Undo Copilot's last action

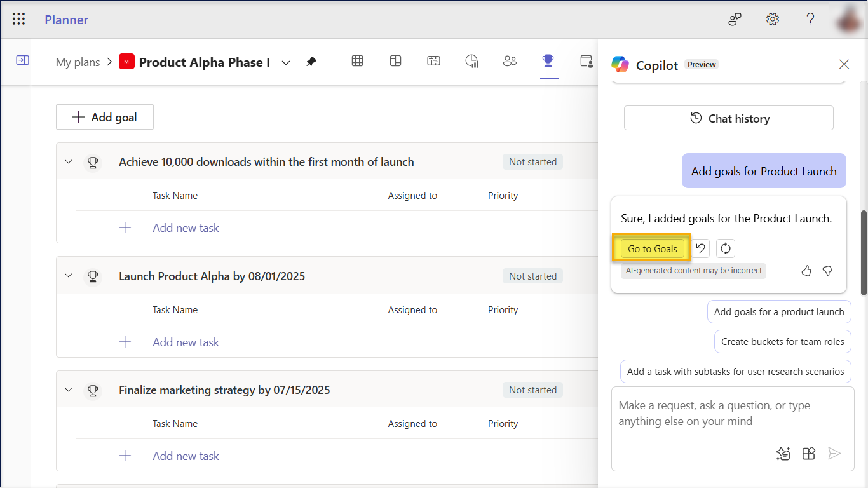coord(700,248)
